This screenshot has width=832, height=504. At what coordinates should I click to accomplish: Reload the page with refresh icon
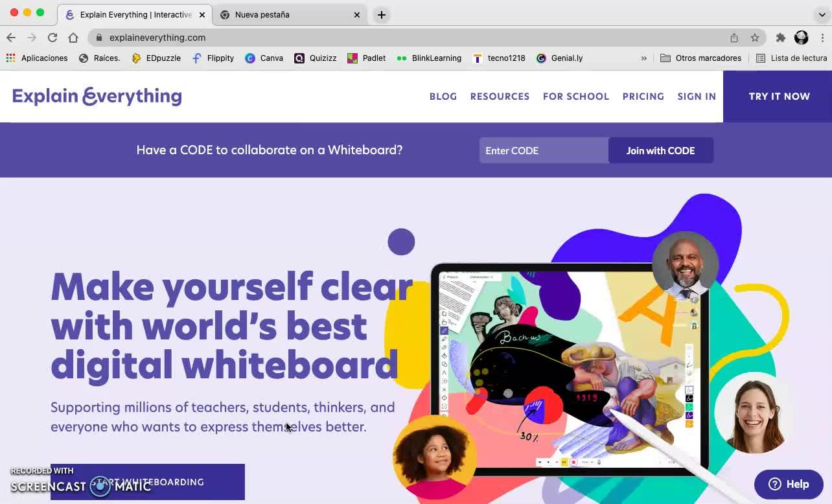pyautogui.click(x=52, y=38)
